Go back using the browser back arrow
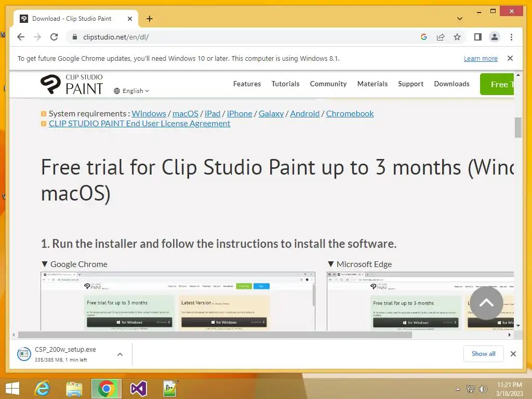The height and width of the screenshot is (399, 532). point(21,37)
